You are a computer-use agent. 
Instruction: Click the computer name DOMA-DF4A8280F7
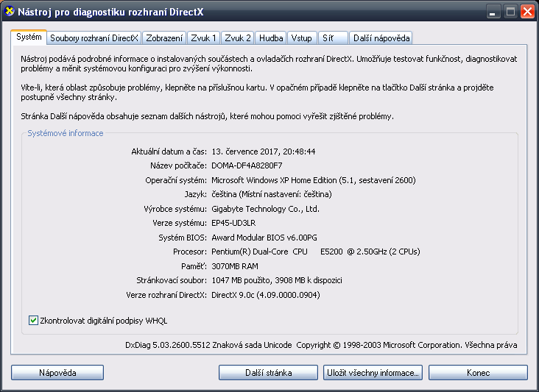click(x=247, y=165)
